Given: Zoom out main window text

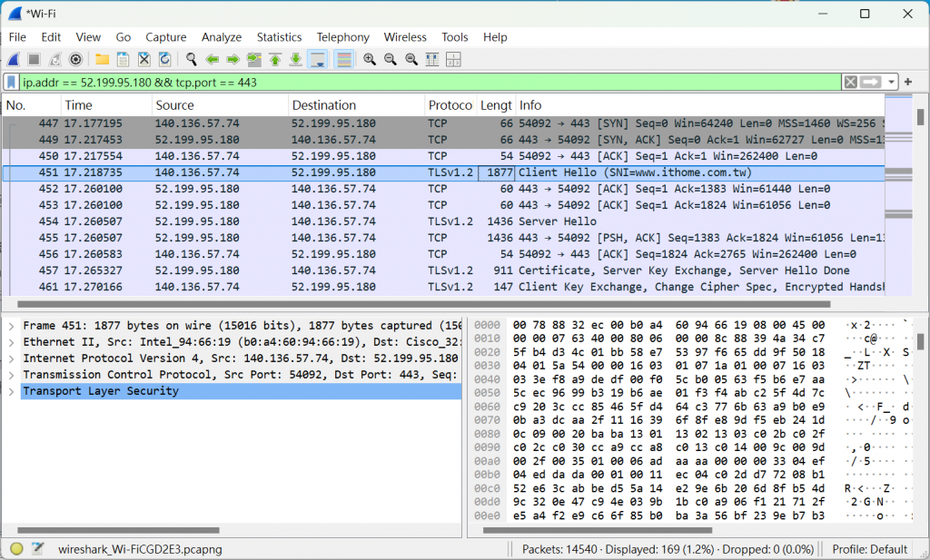Looking at the screenshot, I should pos(391,59).
